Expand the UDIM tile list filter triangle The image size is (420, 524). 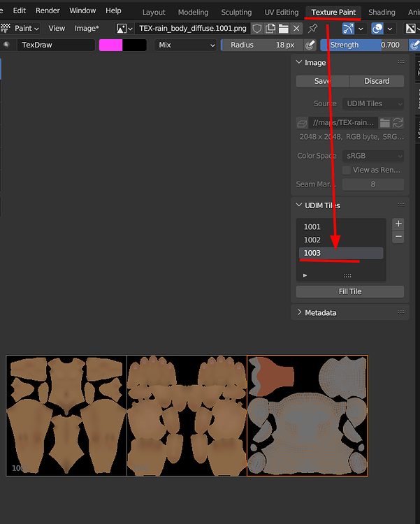click(305, 275)
